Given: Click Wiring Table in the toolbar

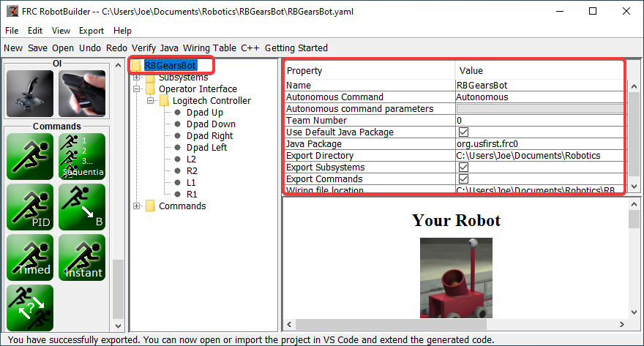Looking at the screenshot, I should coord(209,48).
